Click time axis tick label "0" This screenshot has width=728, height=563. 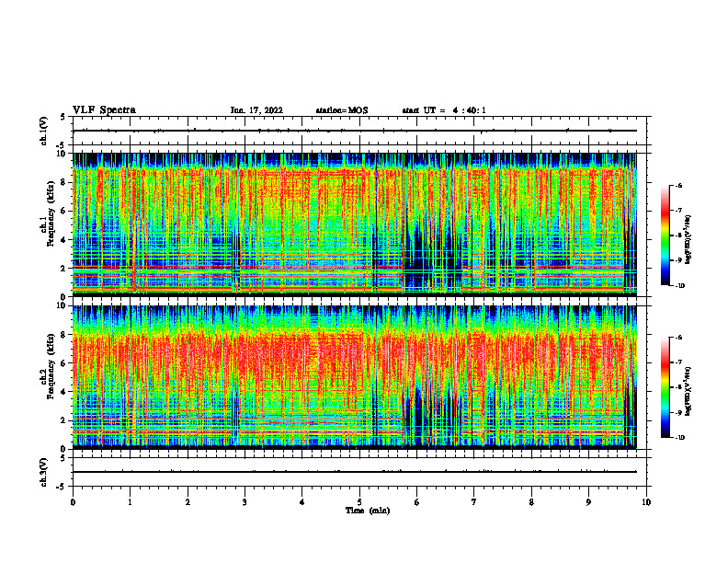[73, 502]
